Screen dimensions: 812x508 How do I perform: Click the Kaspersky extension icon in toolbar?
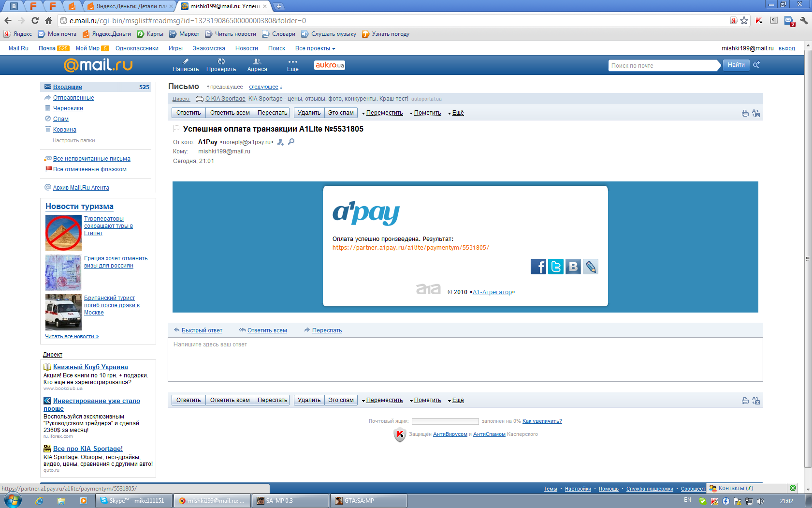759,20
